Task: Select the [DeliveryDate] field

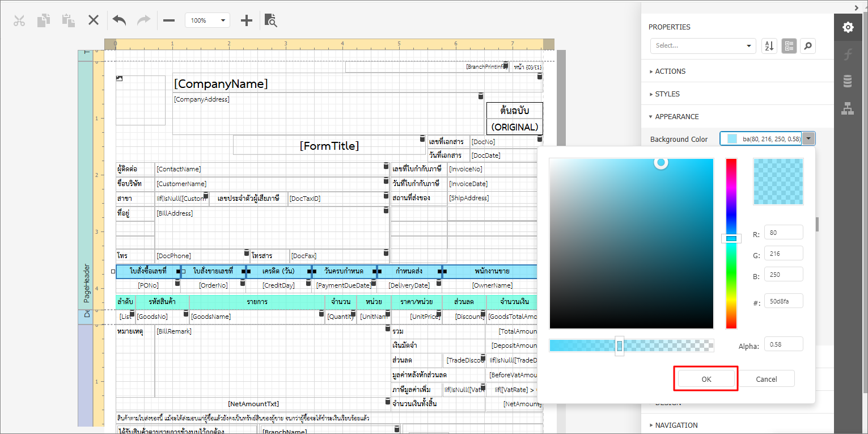Action: pos(409,285)
